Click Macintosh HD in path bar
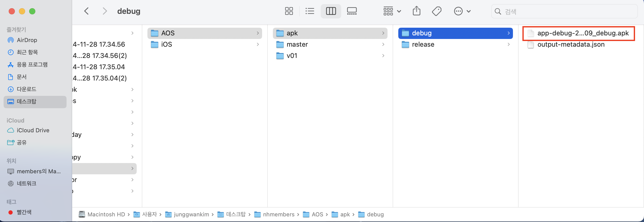 tap(106, 214)
